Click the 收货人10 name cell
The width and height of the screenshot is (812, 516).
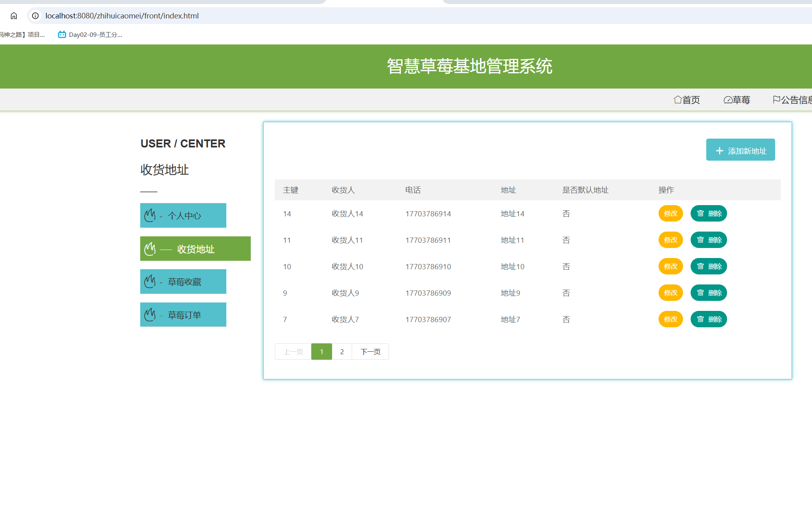point(347,266)
